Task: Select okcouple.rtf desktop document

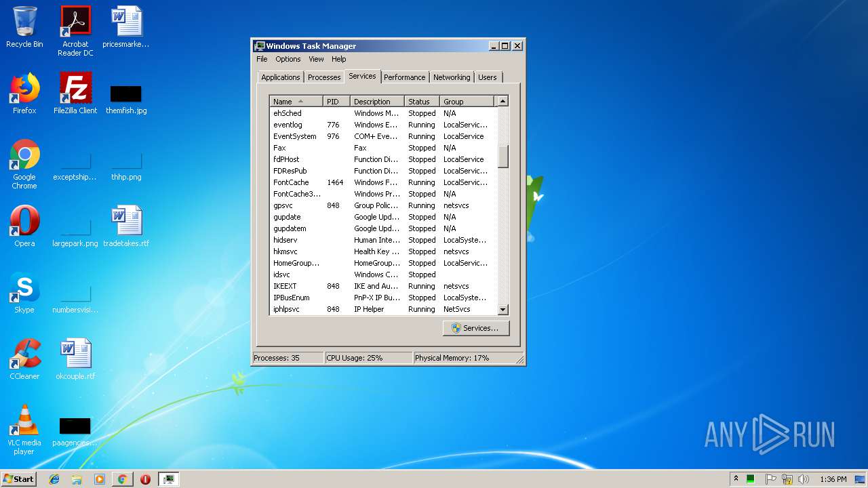Action: [x=75, y=359]
